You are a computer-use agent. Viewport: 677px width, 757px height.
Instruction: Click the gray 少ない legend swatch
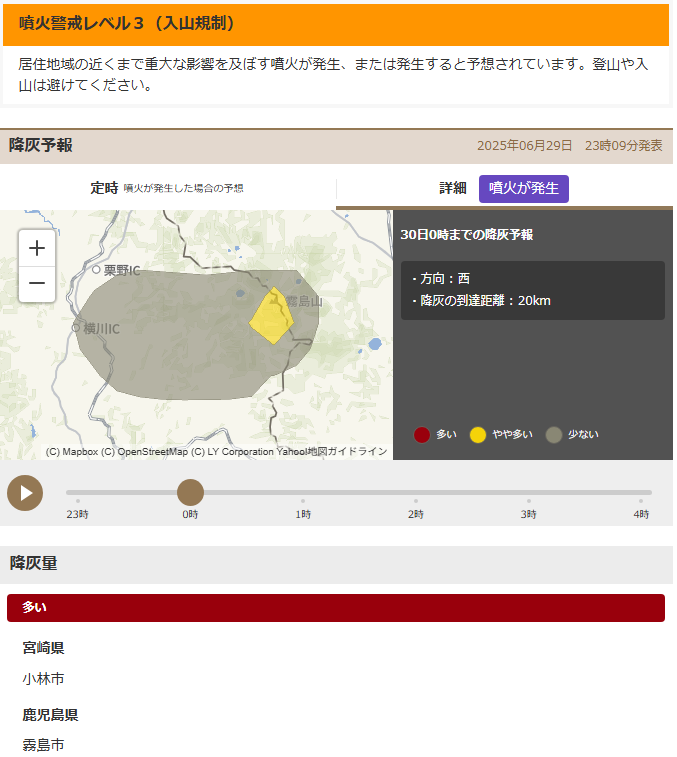click(x=553, y=435)
